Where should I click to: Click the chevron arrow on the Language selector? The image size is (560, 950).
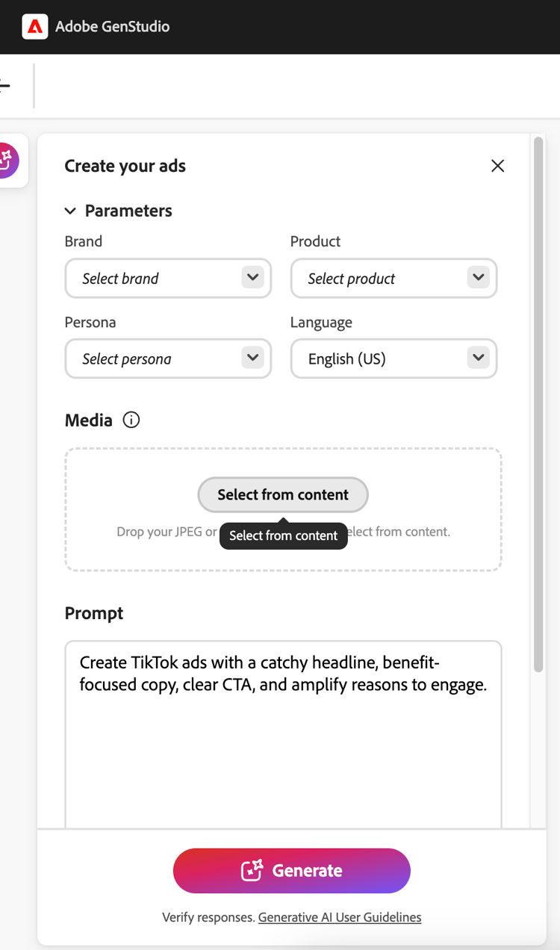click(479, 358)
